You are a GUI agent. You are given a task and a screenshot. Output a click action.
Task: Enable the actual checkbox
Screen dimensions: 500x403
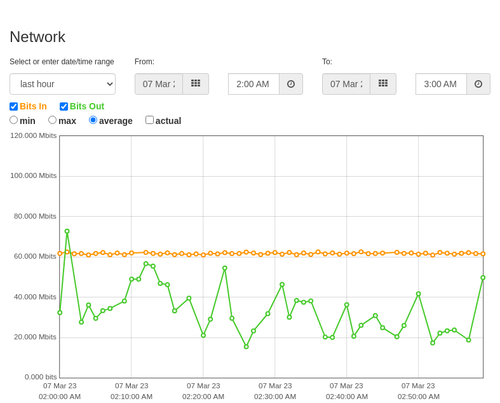click(150, 120)
